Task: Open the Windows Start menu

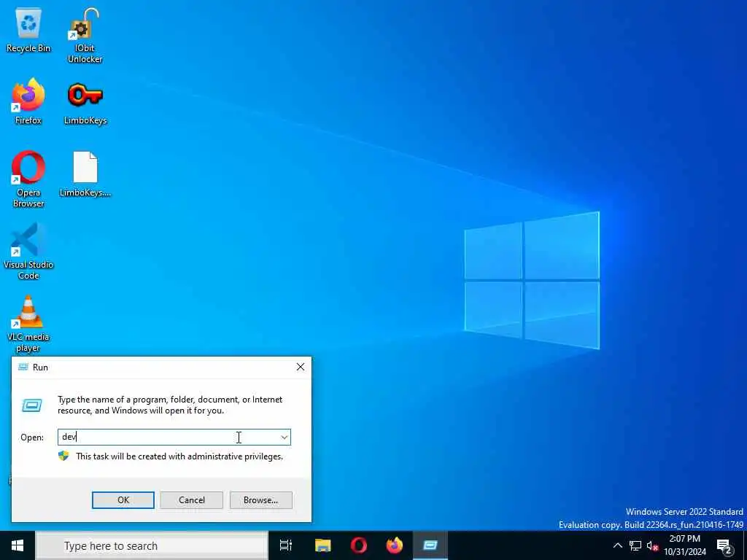Action: coord(18,545)
